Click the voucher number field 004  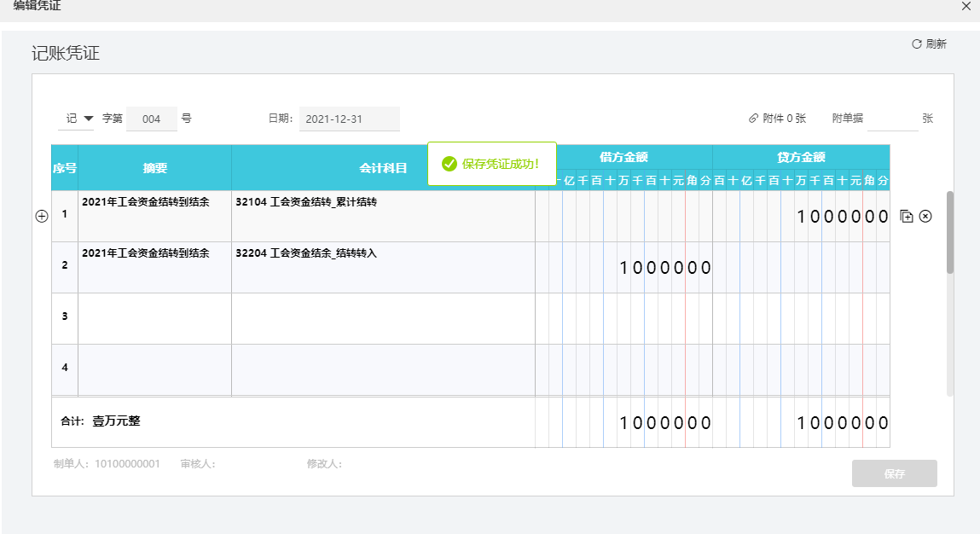pyautogui.click(x=152, y=119)
